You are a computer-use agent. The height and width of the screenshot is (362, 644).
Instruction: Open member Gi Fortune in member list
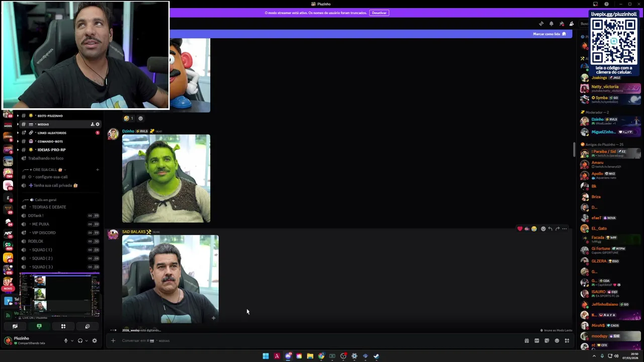[x=611, y=250]
